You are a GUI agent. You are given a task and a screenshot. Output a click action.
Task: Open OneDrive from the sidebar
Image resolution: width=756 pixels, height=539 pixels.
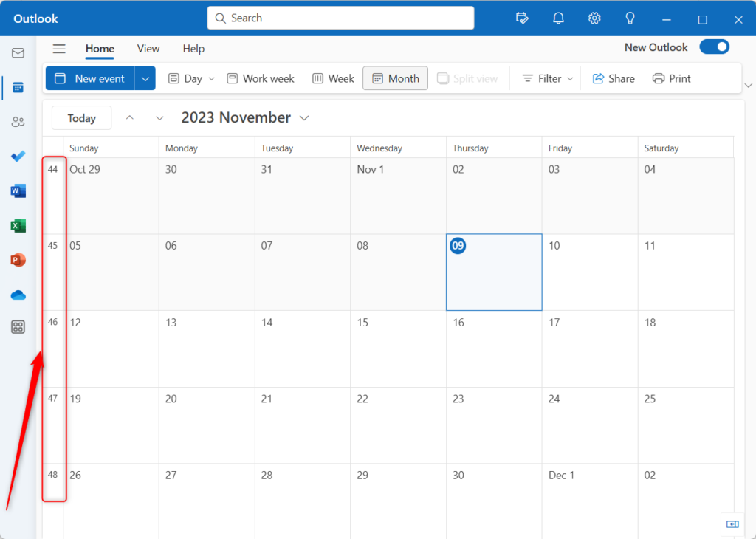18,295
